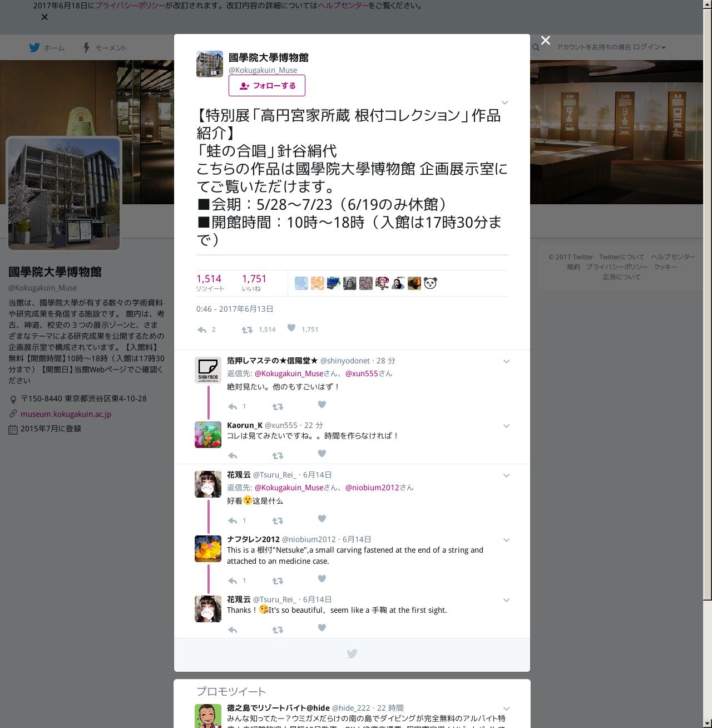View 1,514 retweets list
The height and width of the screenshot is (728, 712).
pyautogui.click(x=210, y=283)
